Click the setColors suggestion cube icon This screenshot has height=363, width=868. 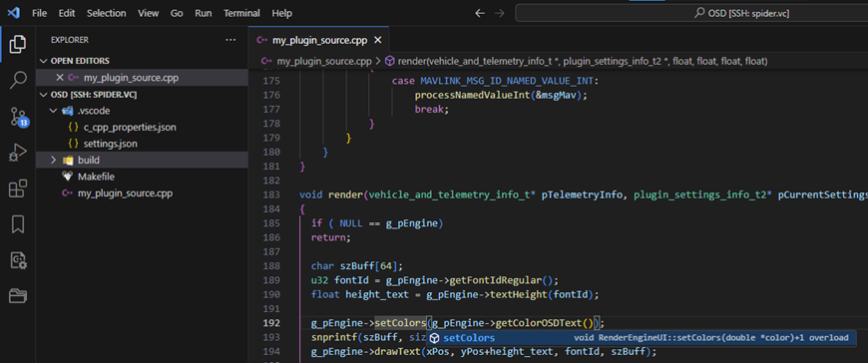click(435, 338)
